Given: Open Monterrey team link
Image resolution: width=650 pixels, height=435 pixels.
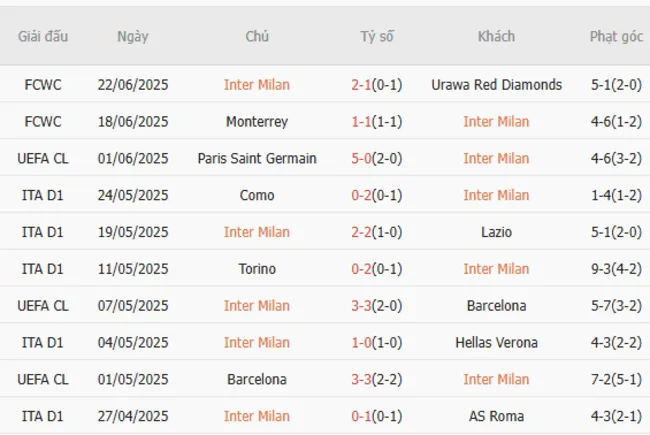Looking at the screenshot, I should tap(256, 122).
